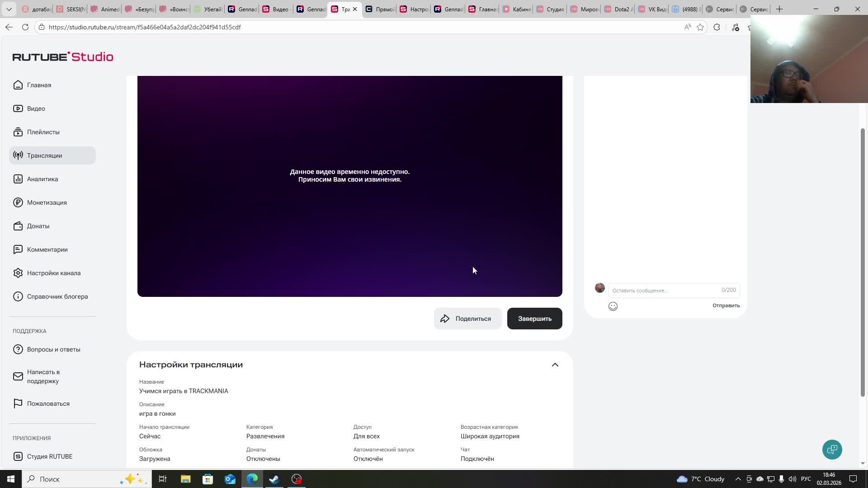Open Настройки канала gear icon
Image resolution: width=868 pixels, height=488 pixels.
[x=18, y=273]
